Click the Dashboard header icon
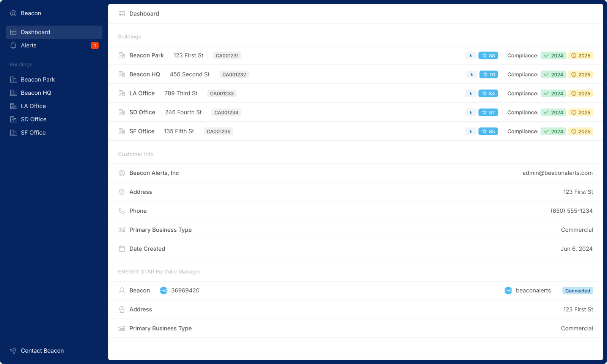607x364 pixels. coord(122,14)
